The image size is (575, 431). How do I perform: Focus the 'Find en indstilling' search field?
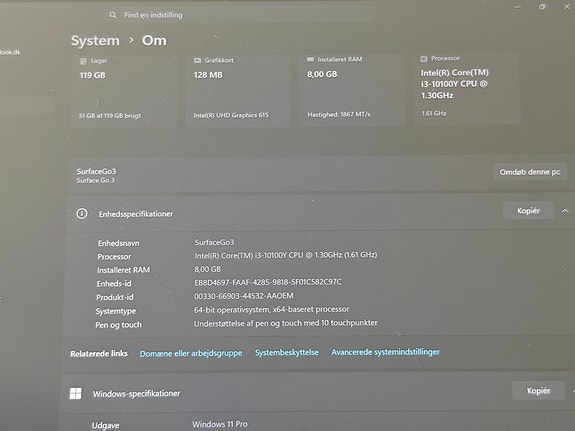click(x=240, y=15)
